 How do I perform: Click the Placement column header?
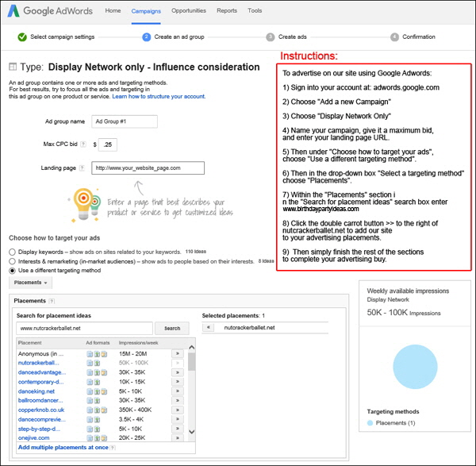(x=30, y=343)
